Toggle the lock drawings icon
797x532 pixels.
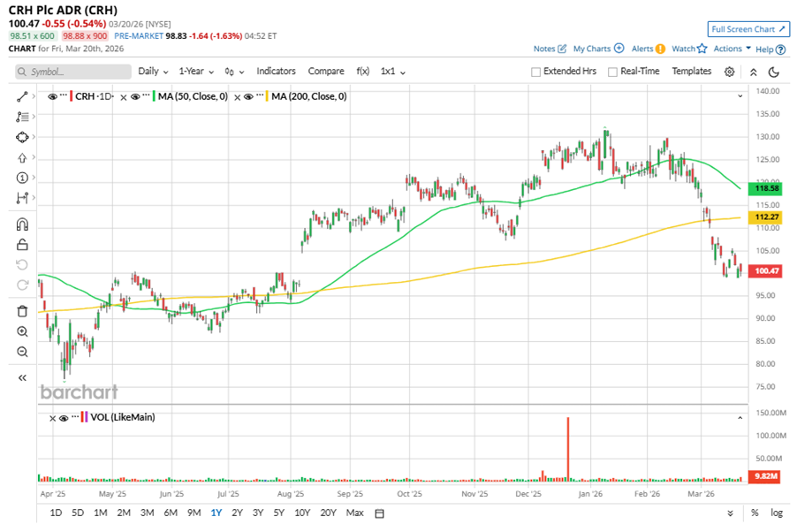tap(22, 245)
